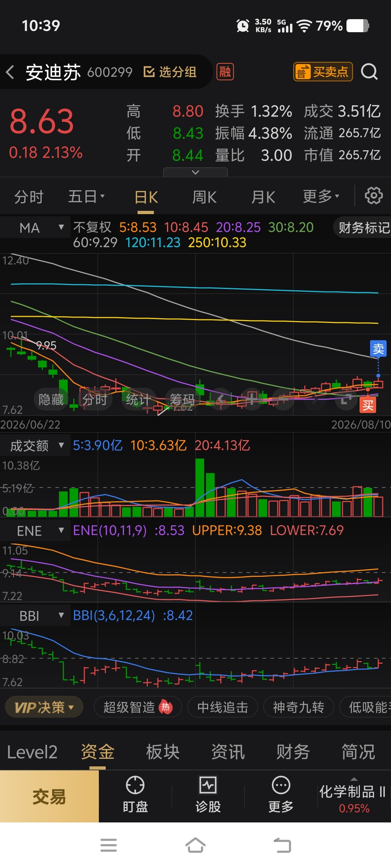Switch to the 财务 finance tab
The image size is (391, 868).
tap(293, 752)
